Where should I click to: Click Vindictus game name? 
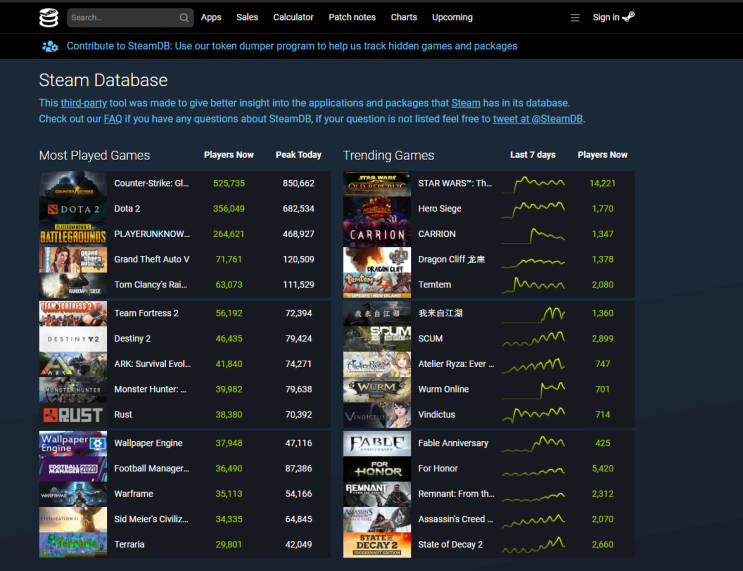[x=436, y=415]
